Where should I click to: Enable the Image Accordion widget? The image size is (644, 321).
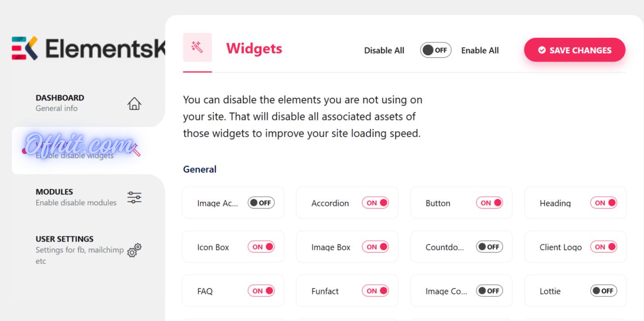click(x=261, y=203)
